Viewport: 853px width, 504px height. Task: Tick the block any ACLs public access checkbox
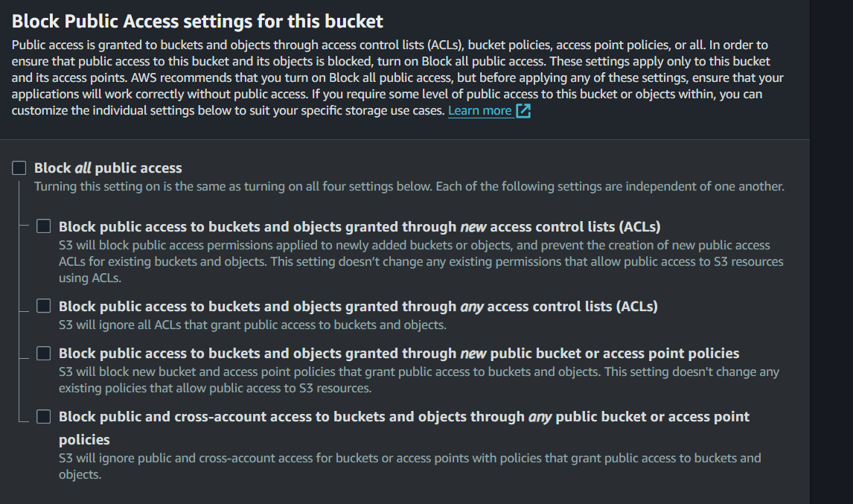tap(44, 306)
